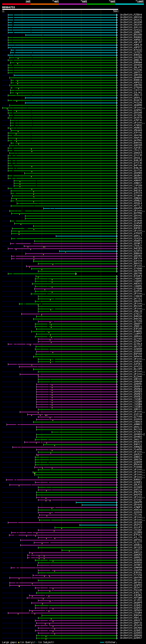Select the UniRef100_P43295 label
The width and height of the screenshot is (146, 644).
pyautogui.click(x=131, y=103)
